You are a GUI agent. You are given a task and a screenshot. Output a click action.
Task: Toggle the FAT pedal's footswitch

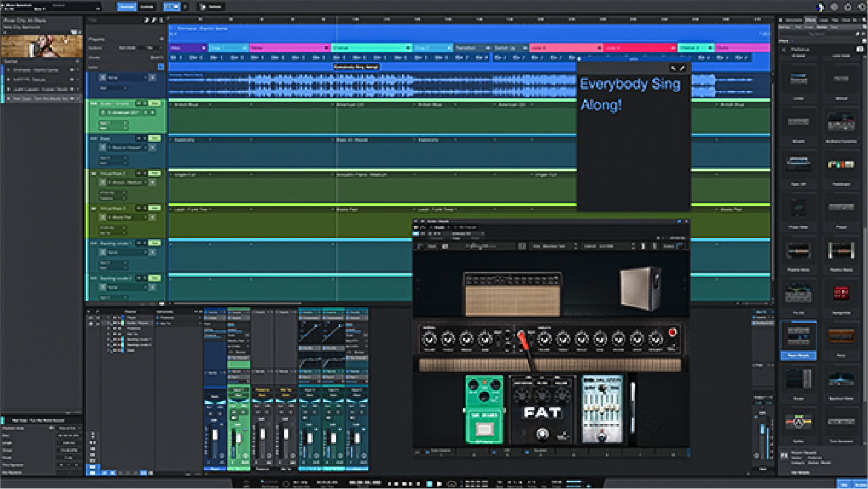point(542,434)
